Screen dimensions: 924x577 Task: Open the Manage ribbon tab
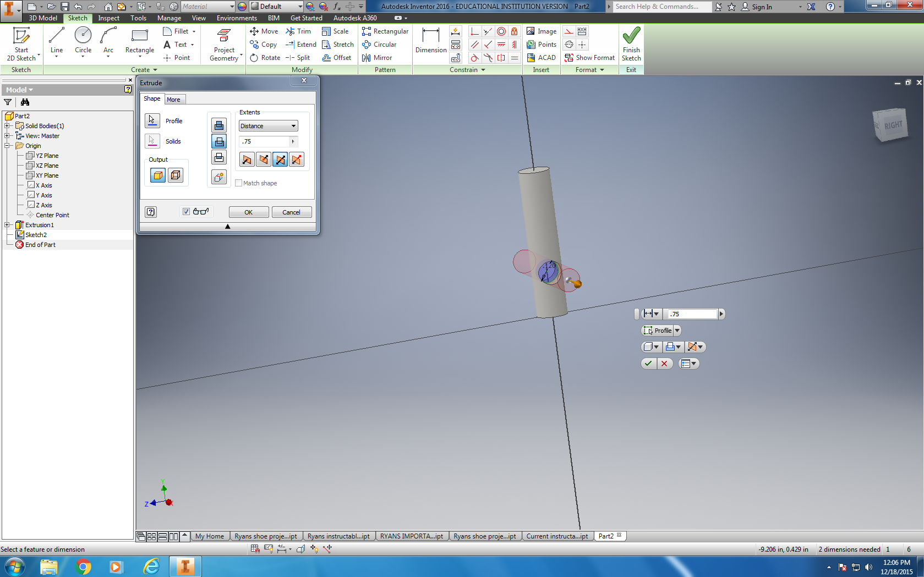click(169, 18)
